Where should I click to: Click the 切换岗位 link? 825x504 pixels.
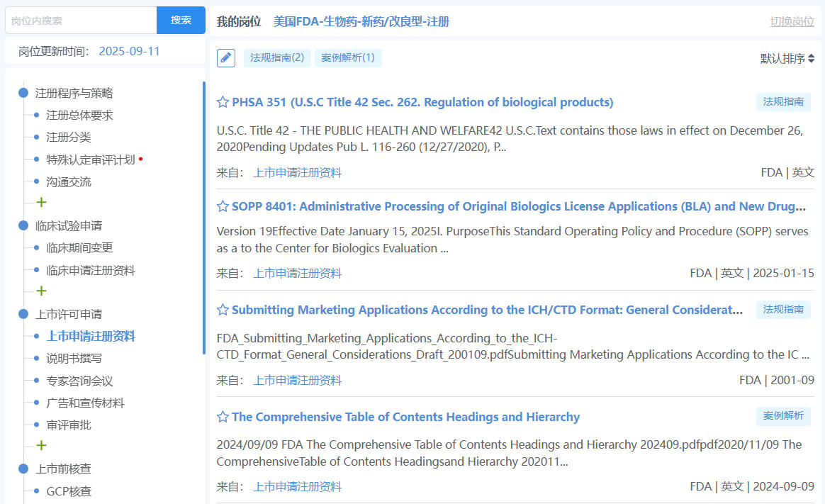(x=792, y=22)
